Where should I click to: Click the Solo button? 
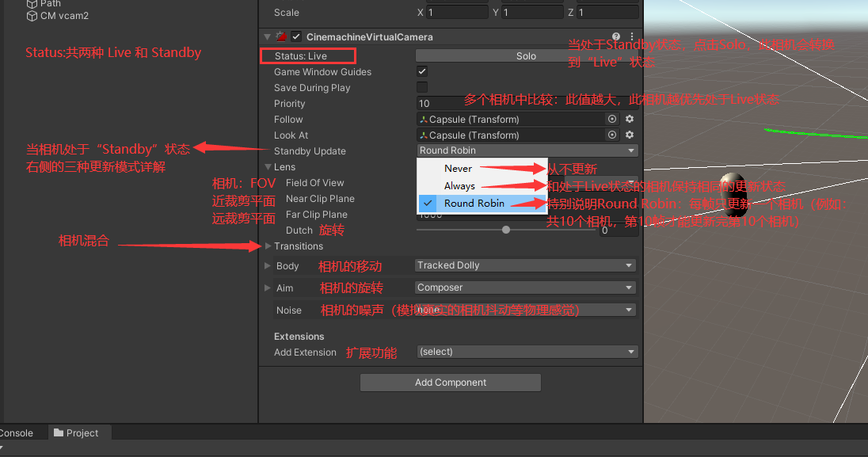tap(526, 56)
